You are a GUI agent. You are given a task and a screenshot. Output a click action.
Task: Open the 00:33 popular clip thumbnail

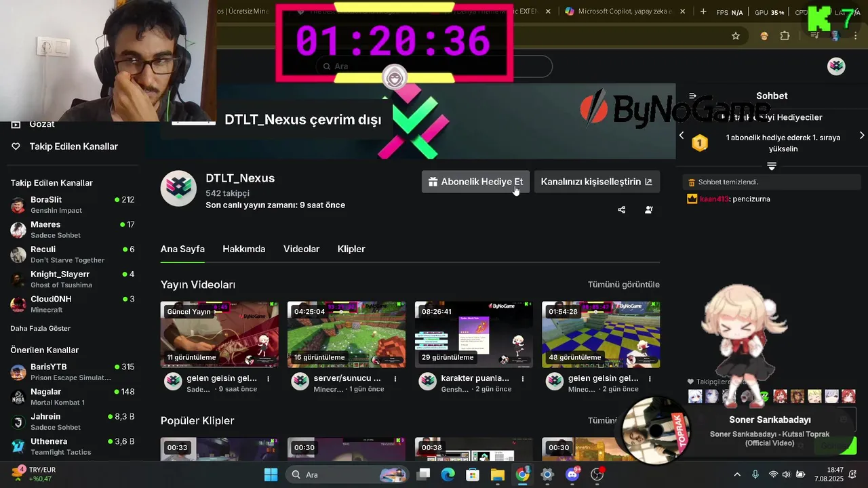220,449
